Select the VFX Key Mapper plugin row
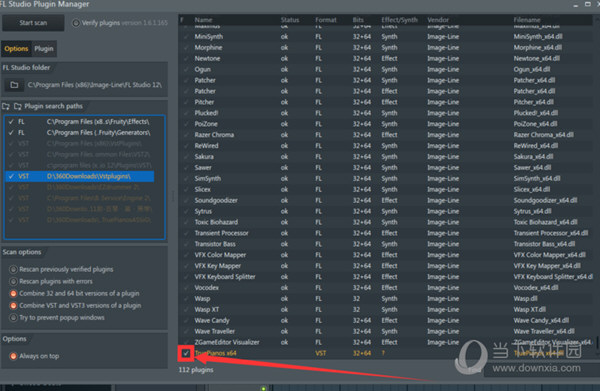 386,266
